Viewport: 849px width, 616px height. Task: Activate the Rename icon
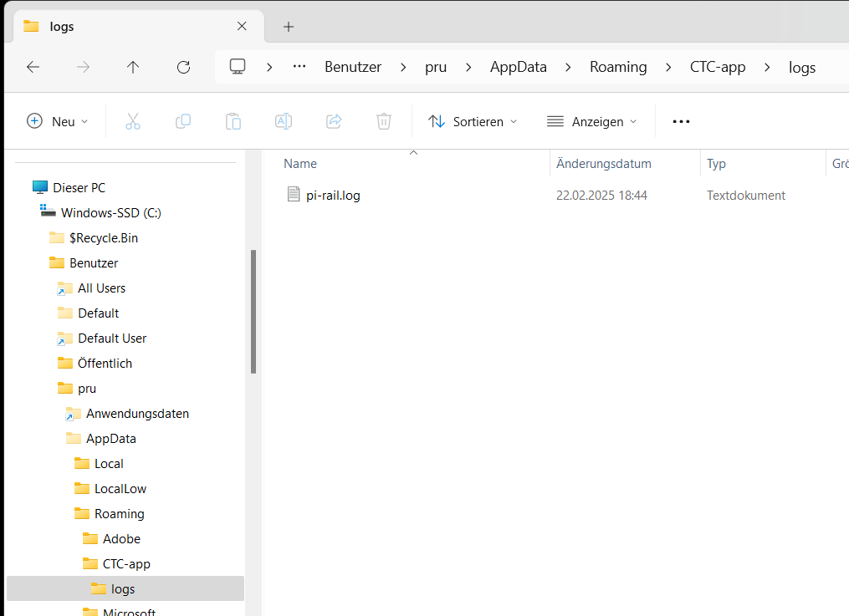283,121
